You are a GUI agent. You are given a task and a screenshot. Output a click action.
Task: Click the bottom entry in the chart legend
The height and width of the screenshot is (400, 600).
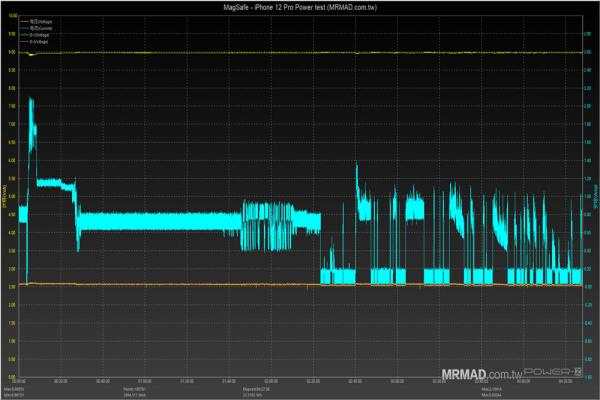34,42
